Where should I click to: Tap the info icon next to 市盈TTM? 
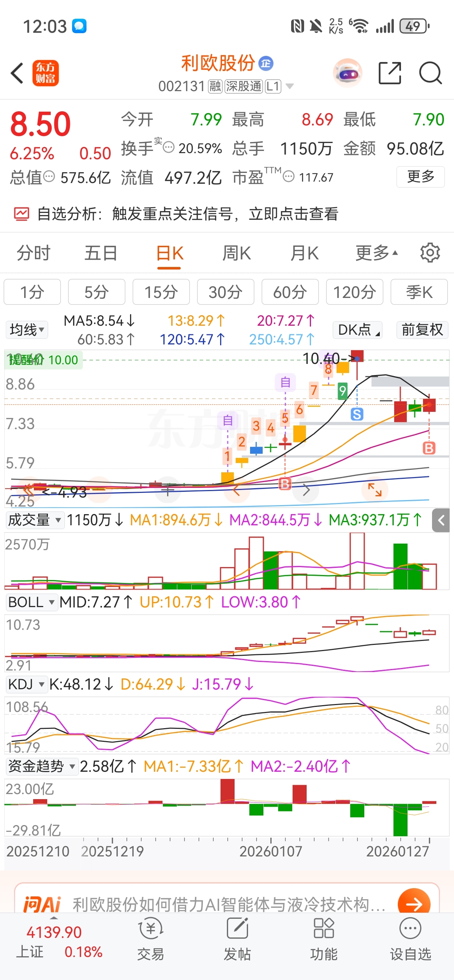point(289,177)
